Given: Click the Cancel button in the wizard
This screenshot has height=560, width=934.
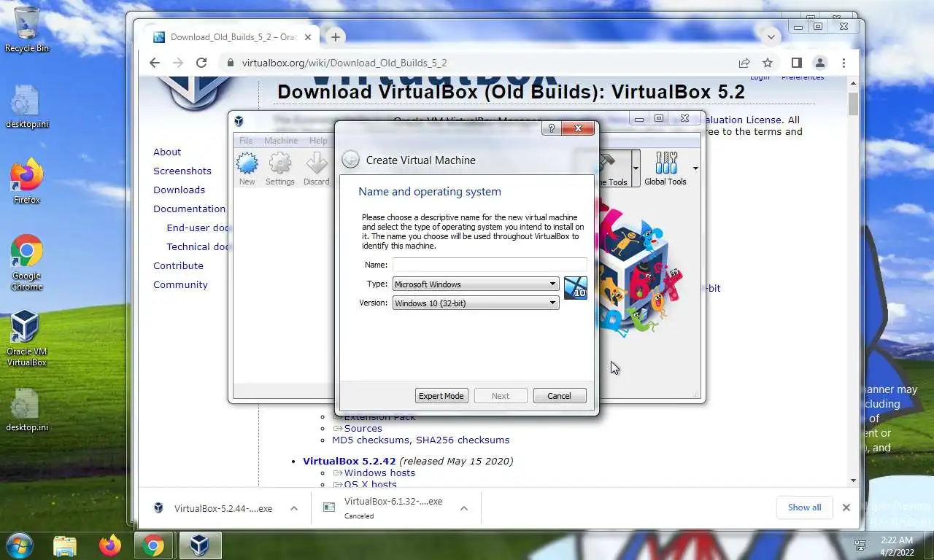Looking at the screenshot, I should click(560, 396).
